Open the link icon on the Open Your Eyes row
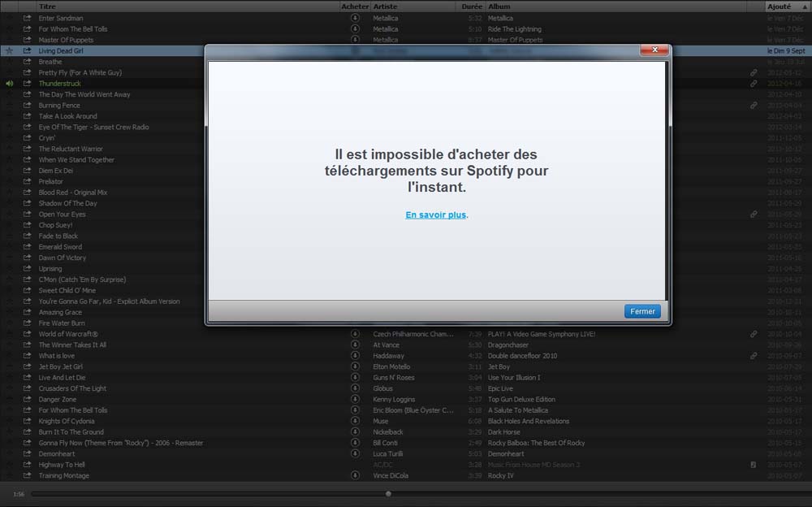 [x=754, y=214]
